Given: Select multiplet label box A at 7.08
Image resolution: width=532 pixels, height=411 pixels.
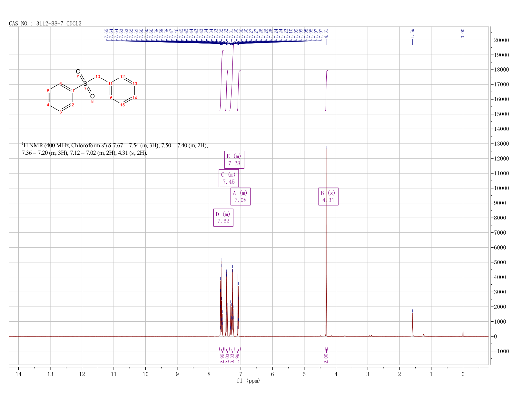Looking at the screenshot, I should tap(241, 196).
